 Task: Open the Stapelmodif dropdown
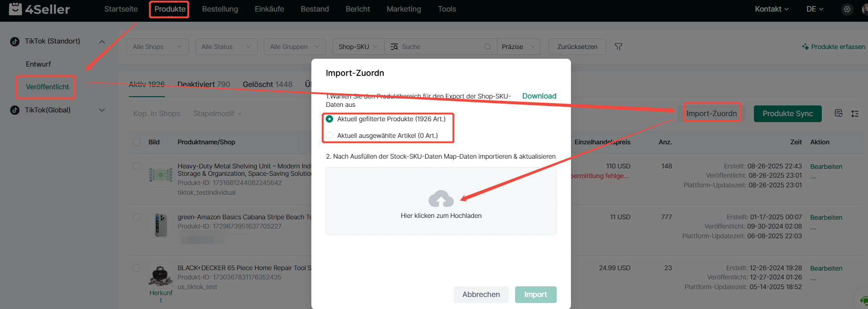click(218, 113)
